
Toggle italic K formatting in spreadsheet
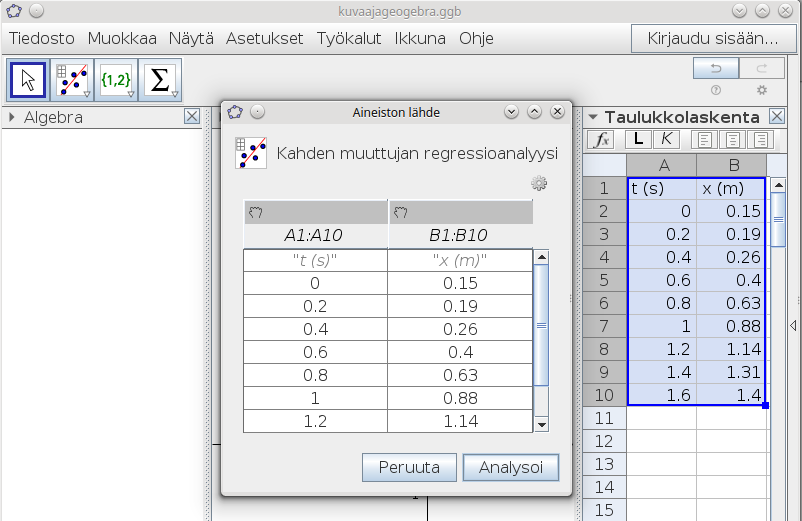[x=664, y=140]
